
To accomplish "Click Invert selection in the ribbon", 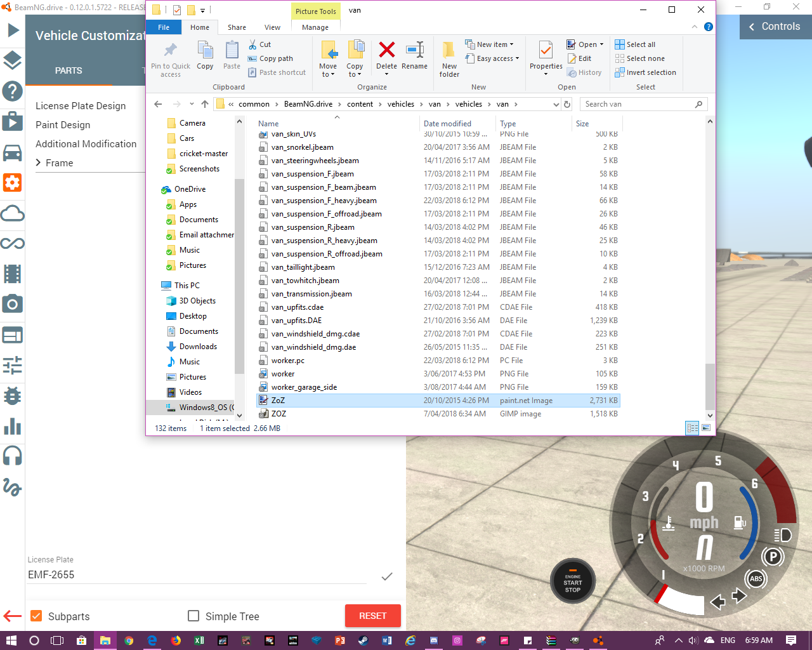I will 645,72.
